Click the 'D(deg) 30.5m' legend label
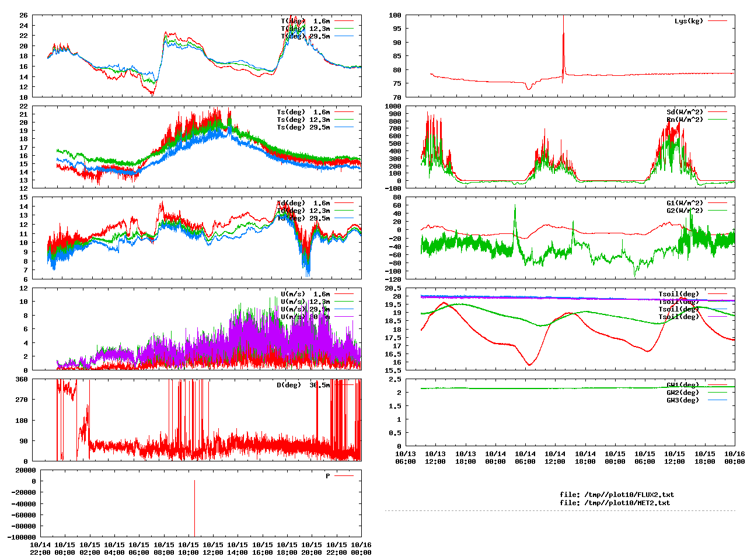Image resolution: width=747 pixels, height=560 pixels. (x=303, y=385)
